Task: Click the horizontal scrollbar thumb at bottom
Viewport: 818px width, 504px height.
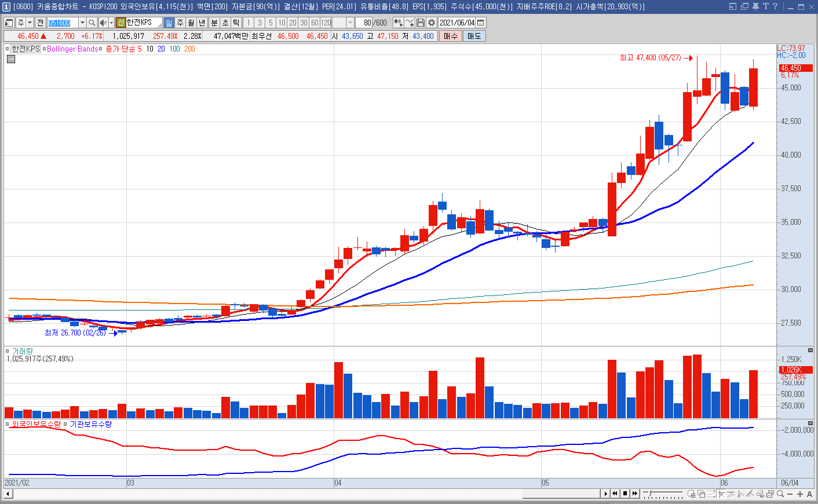Action: click(x=562, y=494)
